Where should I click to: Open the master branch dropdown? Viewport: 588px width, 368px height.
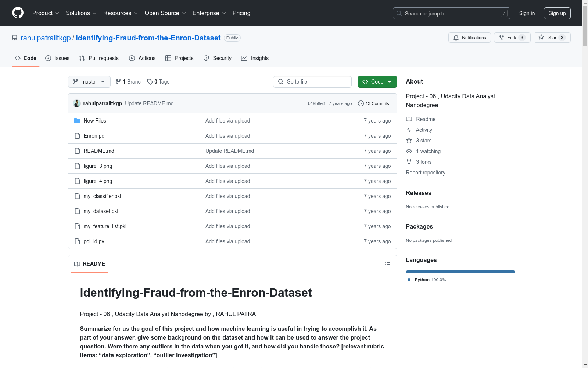(89, 82)
